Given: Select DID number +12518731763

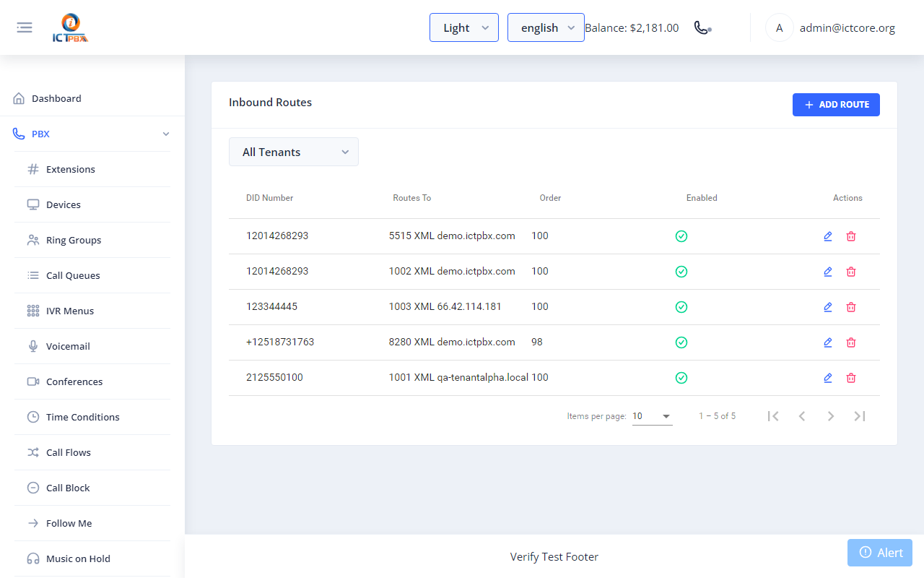Looking at the screenshot, I should pyautogui.click(x=280, y=342).
